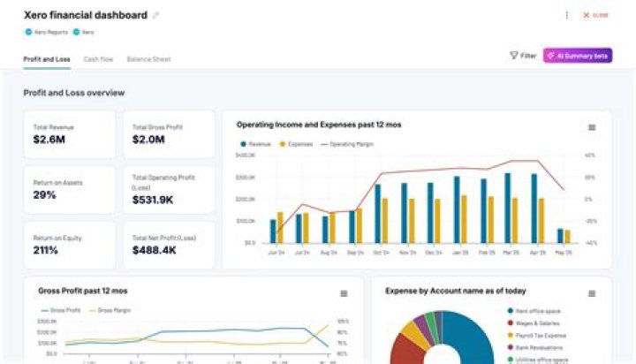
Task: Click the large blue pie chart slice
Action: tap(471, 339)
